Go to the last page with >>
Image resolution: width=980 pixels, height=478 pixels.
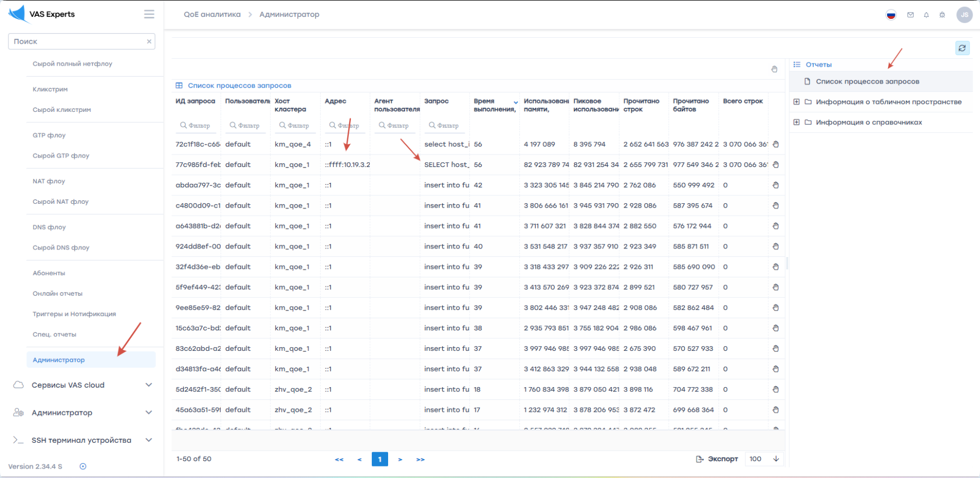[x=420, y=460]
